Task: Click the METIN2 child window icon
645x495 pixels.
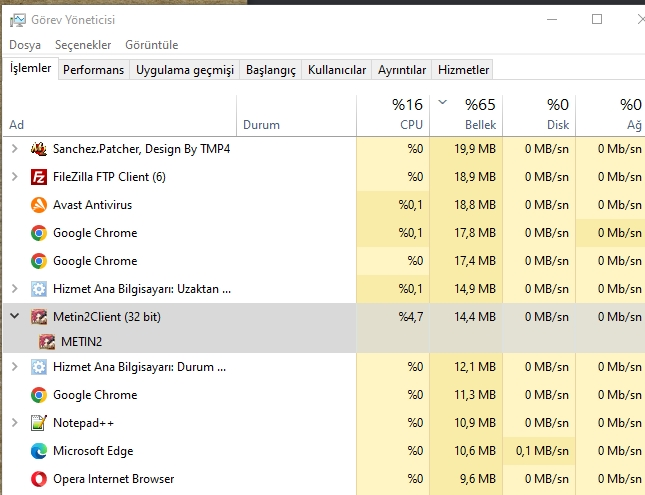Action: point(47,342)
